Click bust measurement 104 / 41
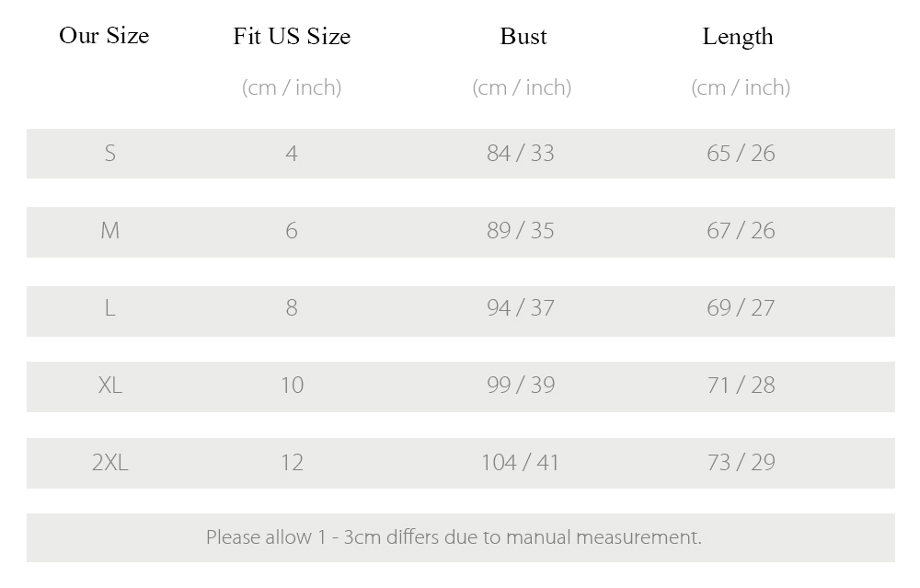920x588 pixels. [520, 463]
